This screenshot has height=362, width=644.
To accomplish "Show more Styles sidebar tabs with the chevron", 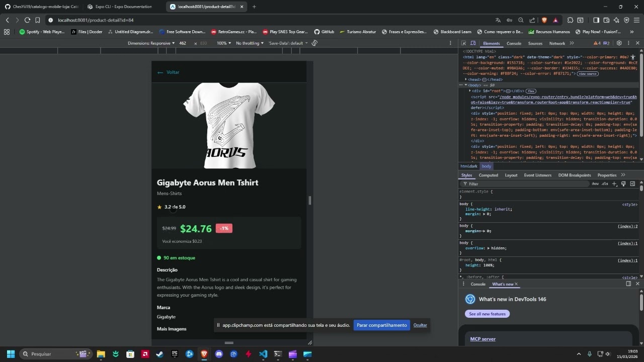I will tap(623, 175).
